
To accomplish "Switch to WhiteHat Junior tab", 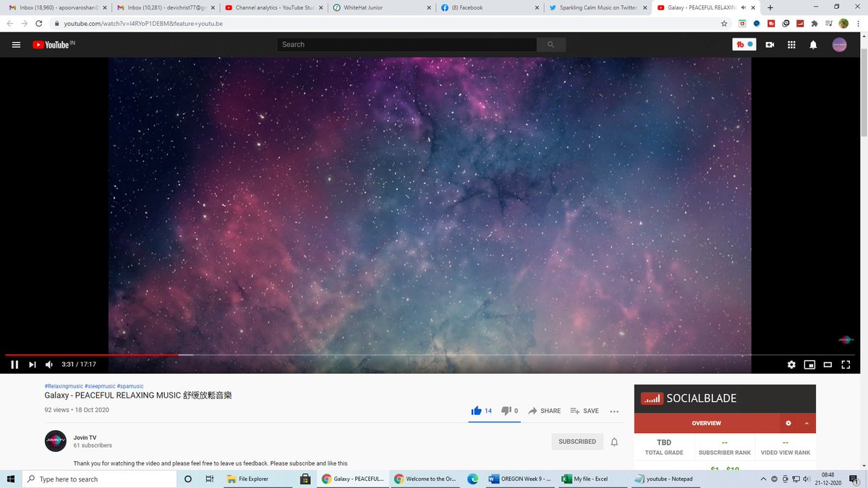I will 380,7.
